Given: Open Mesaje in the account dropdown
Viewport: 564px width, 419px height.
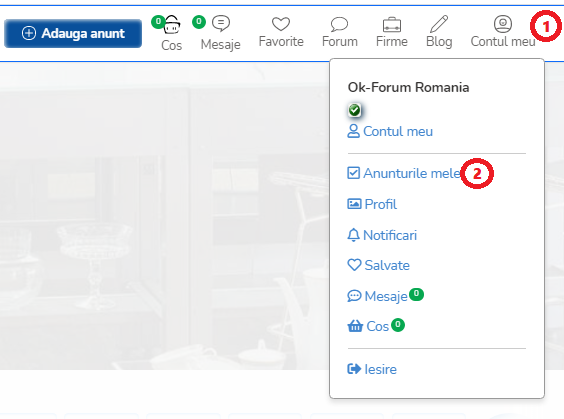Looking at the screenshot, I should click(378, 296).
